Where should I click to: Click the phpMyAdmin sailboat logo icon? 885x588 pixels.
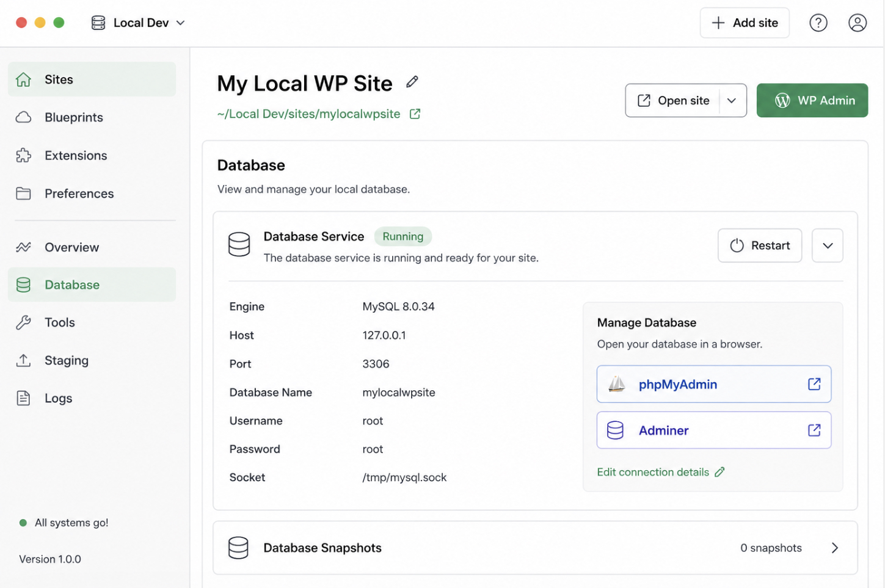coord(617,384)
